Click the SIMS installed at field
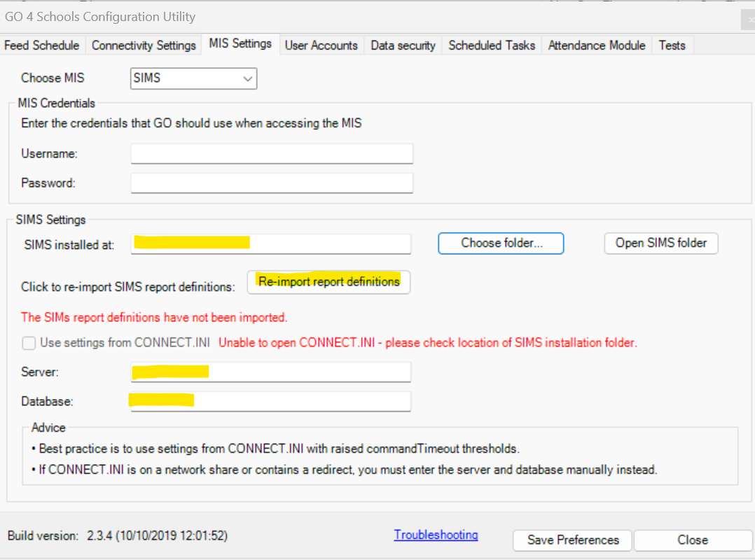 coord(271,244)
